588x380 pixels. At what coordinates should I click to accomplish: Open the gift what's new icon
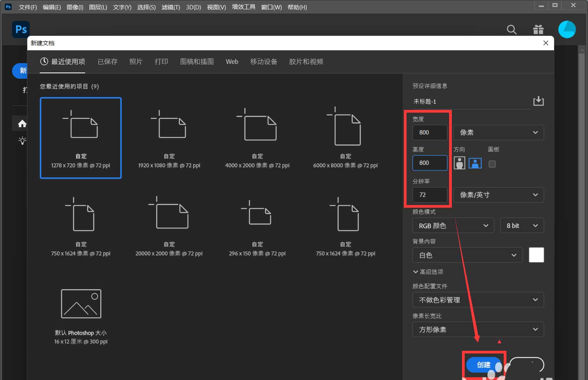click(x=538, y=29)
